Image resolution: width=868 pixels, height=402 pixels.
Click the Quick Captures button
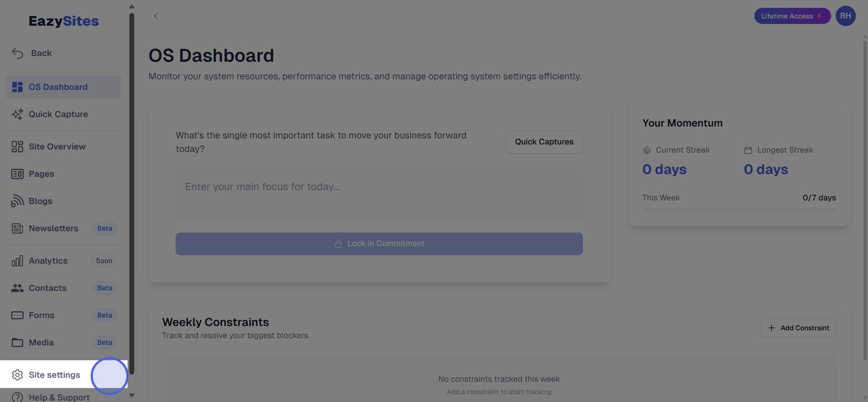click(x=544, y=142)
